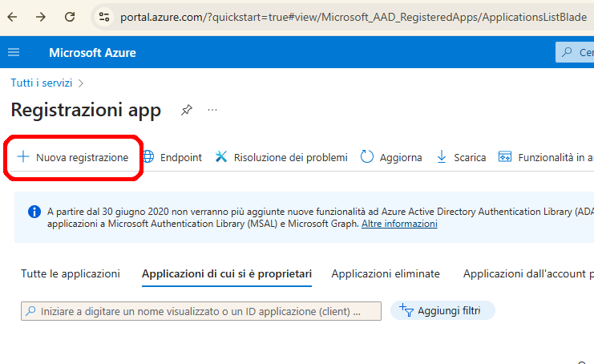
Task: Click the Microsoft Azure home title
Action: (x=92, y=53)
